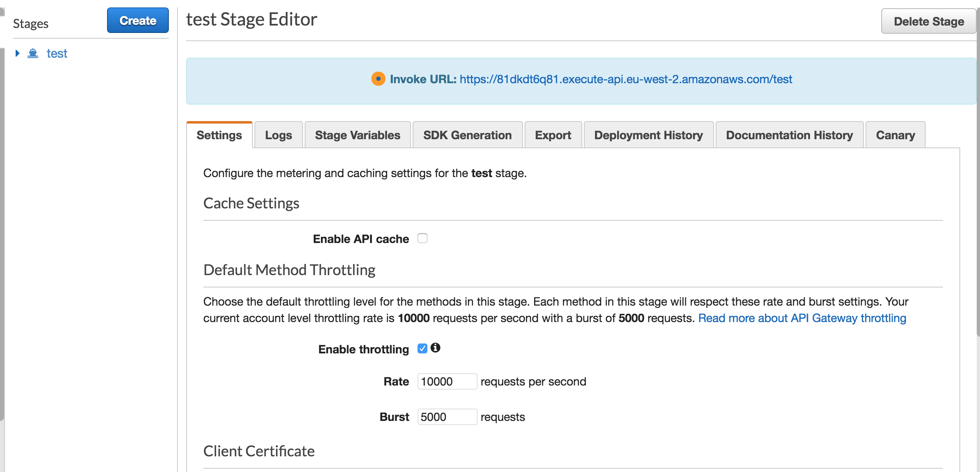Click the throttling info icon

click(435, 348)
